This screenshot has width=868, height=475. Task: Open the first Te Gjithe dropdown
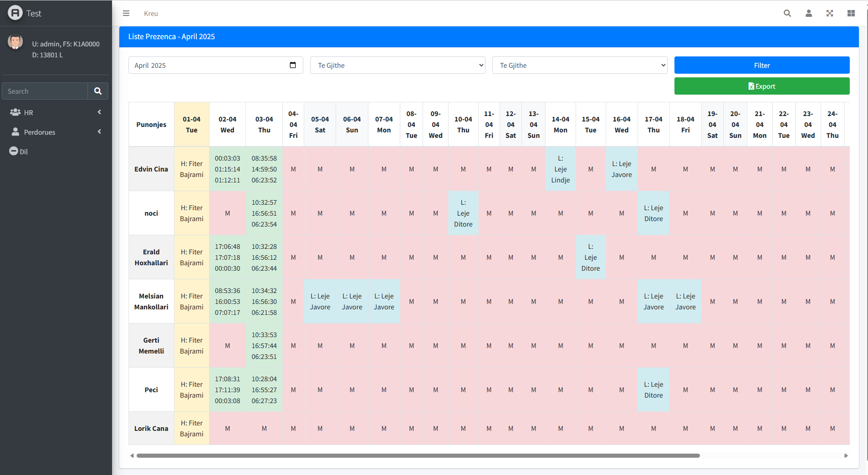coord(397,65)
